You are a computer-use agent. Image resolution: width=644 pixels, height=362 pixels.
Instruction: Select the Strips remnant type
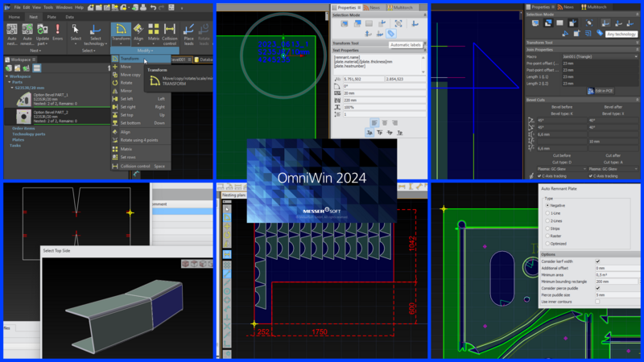(x=547, y=228)
